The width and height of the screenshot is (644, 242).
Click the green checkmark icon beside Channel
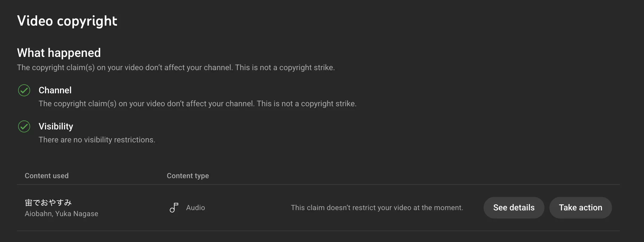coord(24,90)
